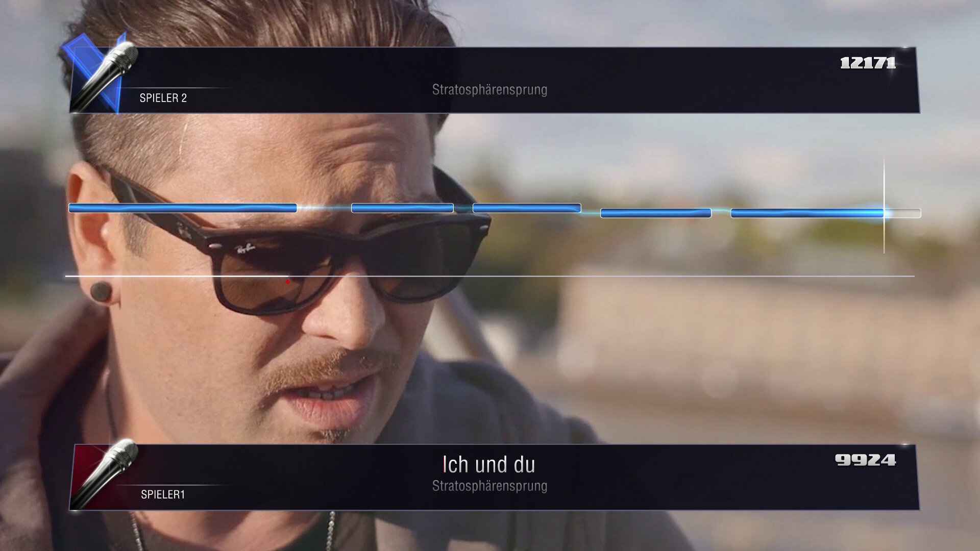The image size is (980, 551).
Task: Click the lyric line 'Ich und du'
Action: coord(489,465)
